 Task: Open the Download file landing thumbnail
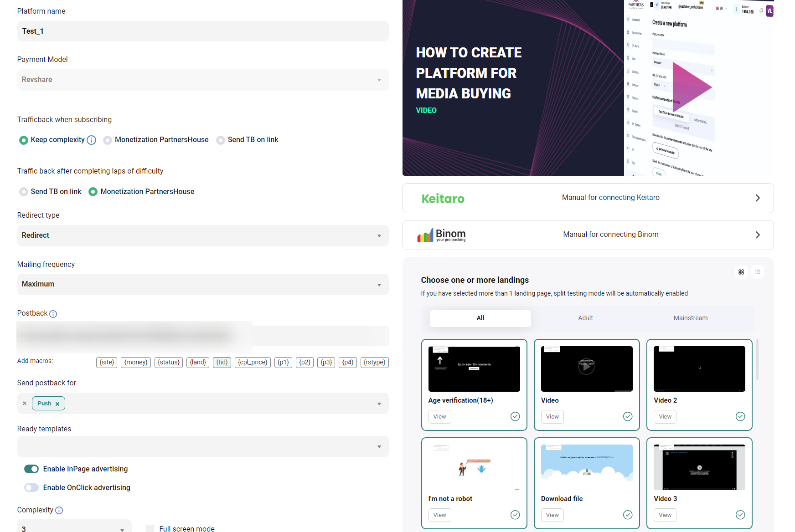click(x=587, y=467)
